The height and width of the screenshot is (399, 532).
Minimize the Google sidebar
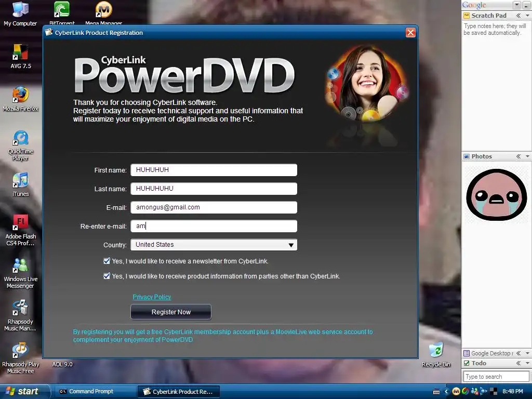point(526,5)
